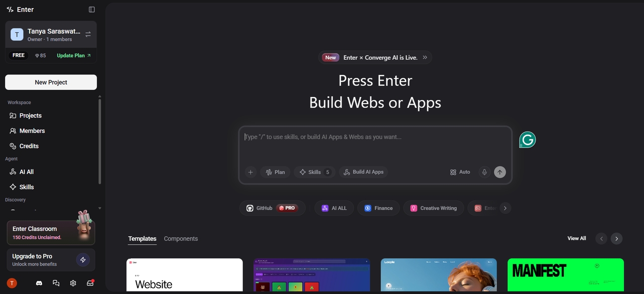Click the FREE plan badge

pos(19,55)
